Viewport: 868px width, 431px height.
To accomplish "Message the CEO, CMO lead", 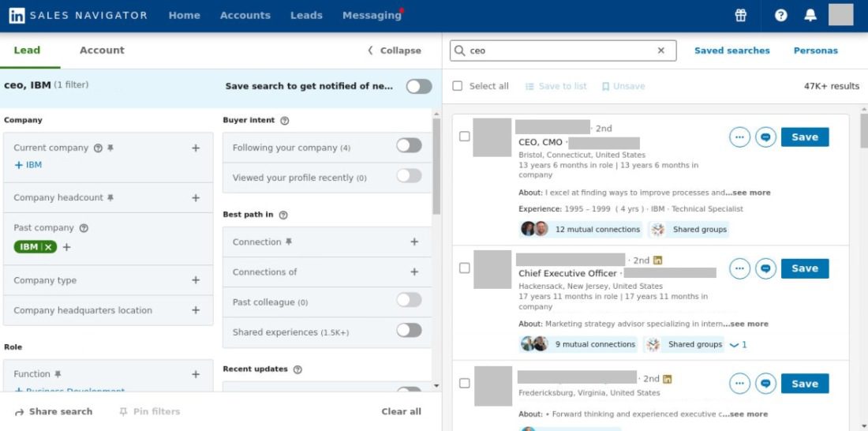I will [x=765, y=137].
